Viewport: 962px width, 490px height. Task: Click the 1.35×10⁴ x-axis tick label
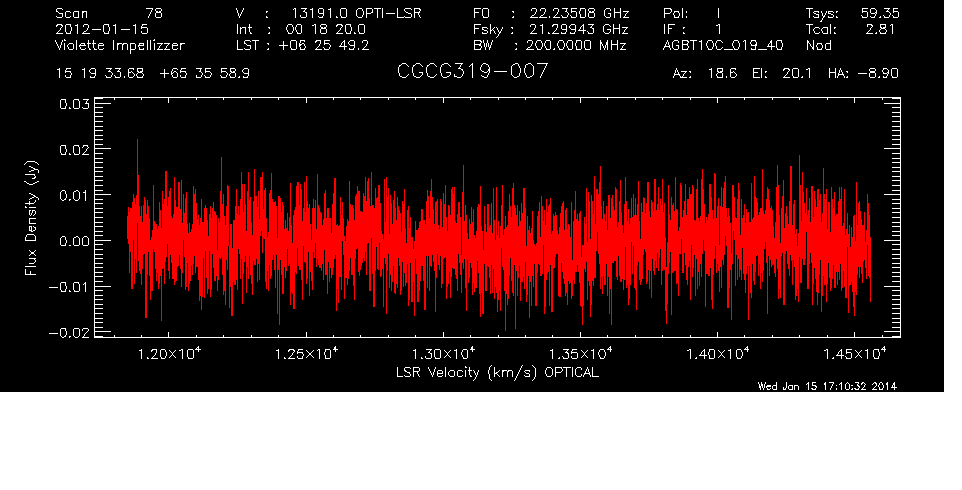pos(580,353)
